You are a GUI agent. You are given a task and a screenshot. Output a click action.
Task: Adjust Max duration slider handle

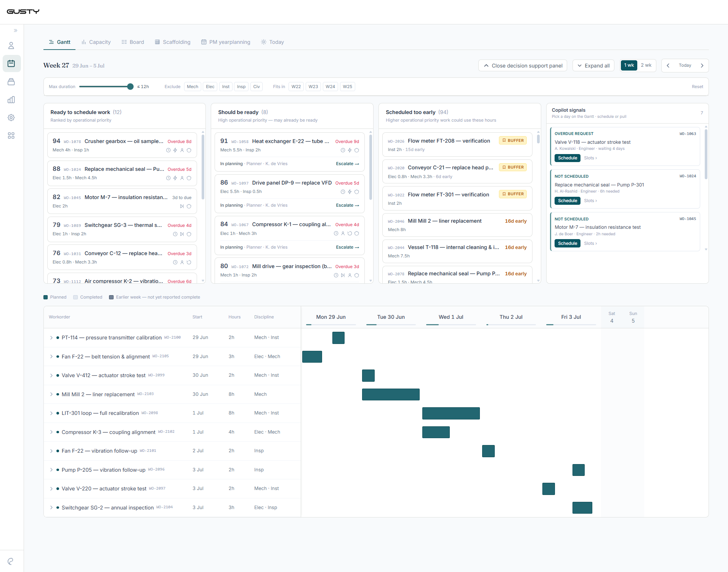[130, 87]
